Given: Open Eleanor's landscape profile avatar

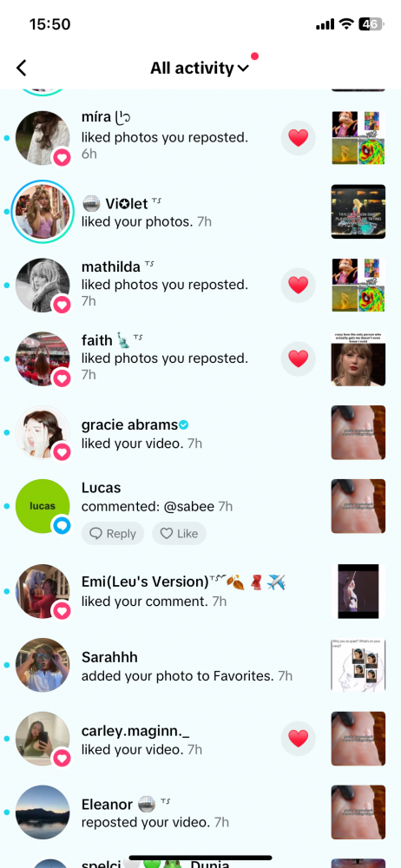Looking at the screenshot, I should pyautogui.click(x=43, y=812).
